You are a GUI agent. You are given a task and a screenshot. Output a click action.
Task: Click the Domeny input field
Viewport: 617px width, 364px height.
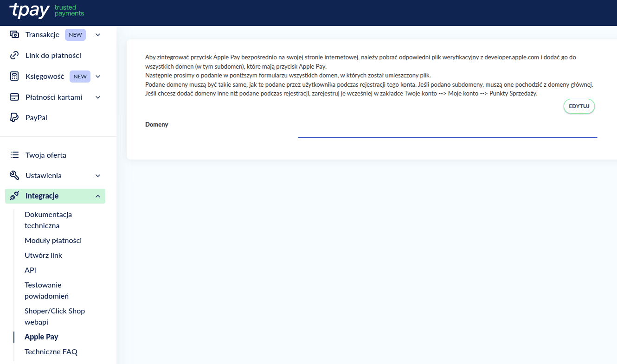(447, 131)
